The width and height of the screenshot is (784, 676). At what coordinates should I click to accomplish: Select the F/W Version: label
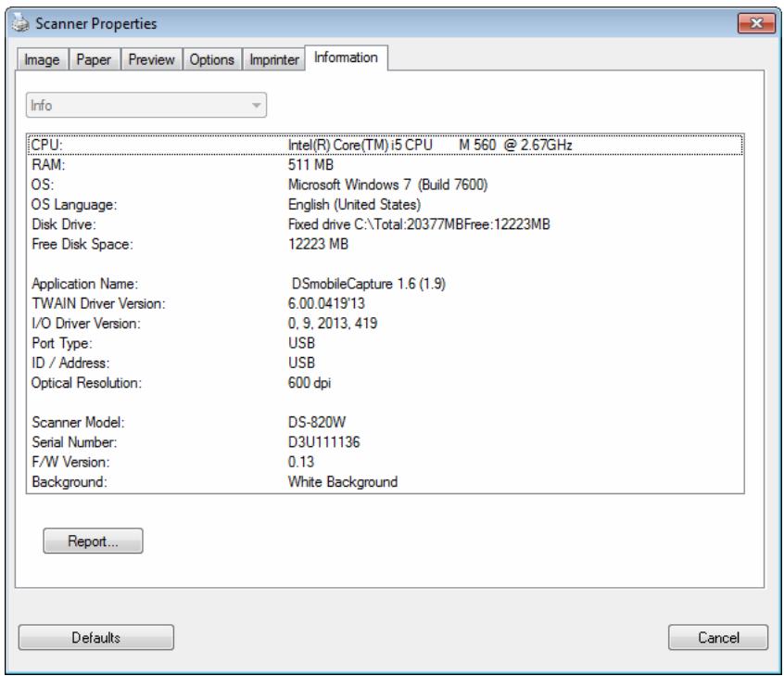70,462
